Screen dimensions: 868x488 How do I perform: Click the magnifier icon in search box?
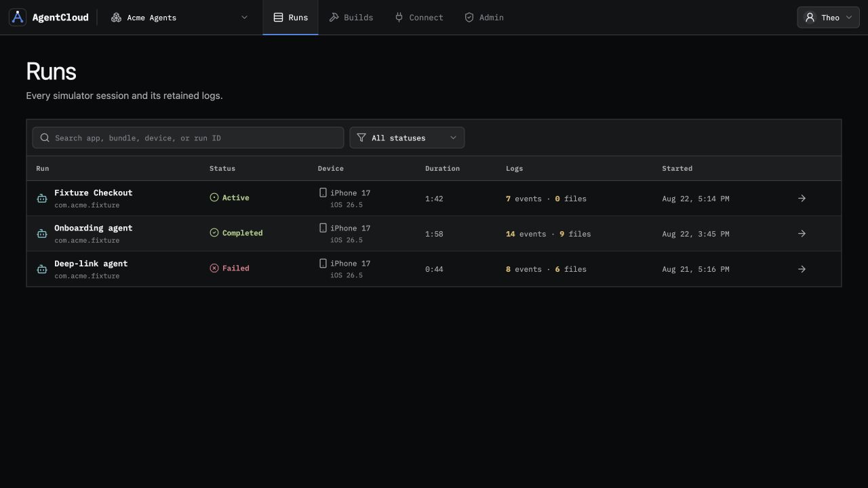pyautogui.click(x=45, y=138)
